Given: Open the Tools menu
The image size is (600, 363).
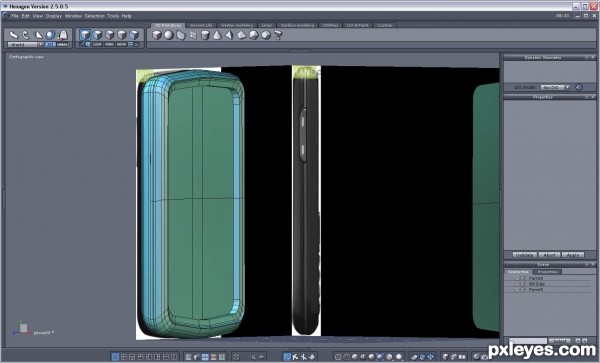Looking at the screenshot, I should coord(113,16).
